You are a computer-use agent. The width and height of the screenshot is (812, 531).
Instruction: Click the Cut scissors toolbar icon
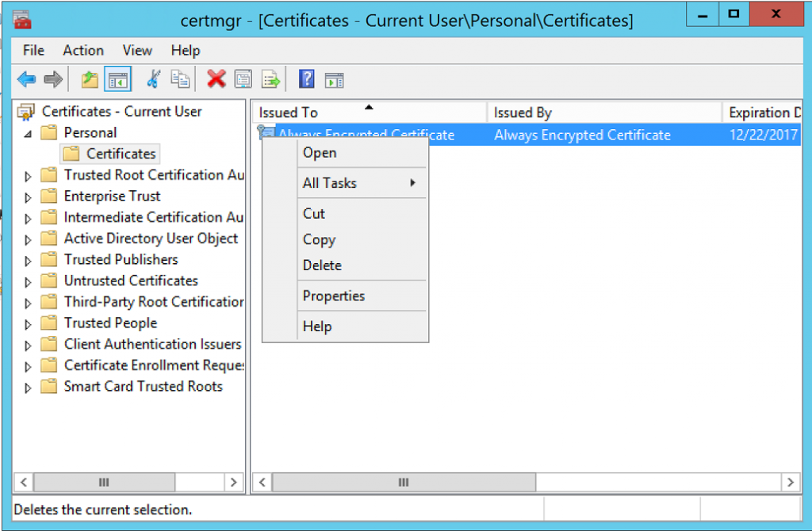point(153,80)
